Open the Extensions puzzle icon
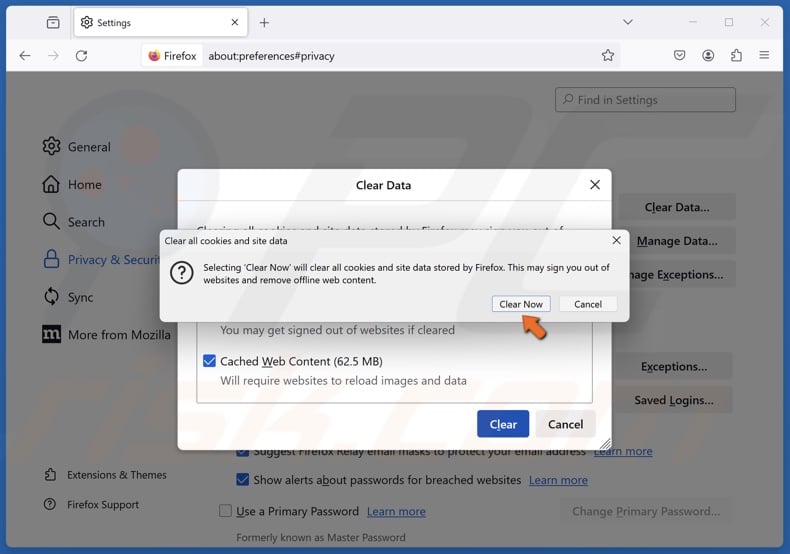This screenshot has height=554, width=790. click(736, 55)
